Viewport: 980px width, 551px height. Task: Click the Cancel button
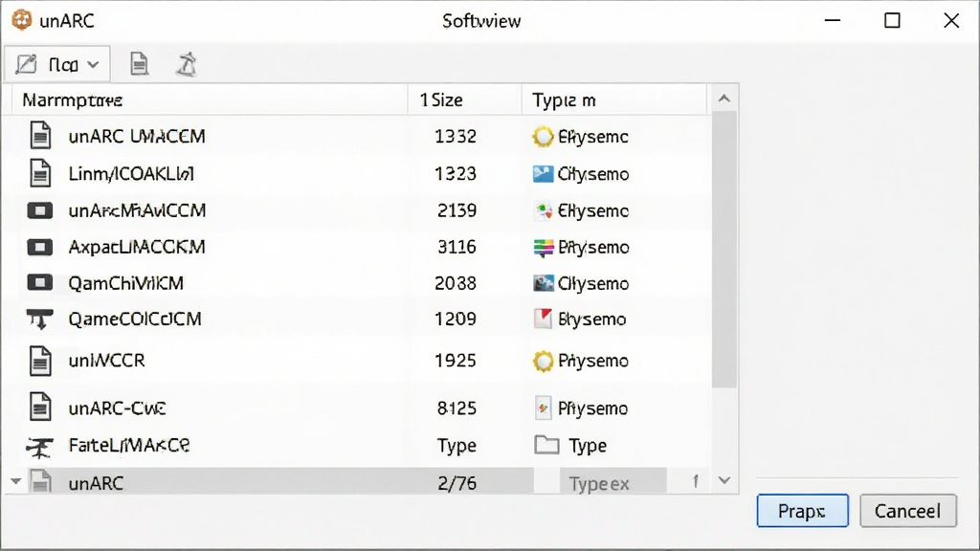click(907, 511)
